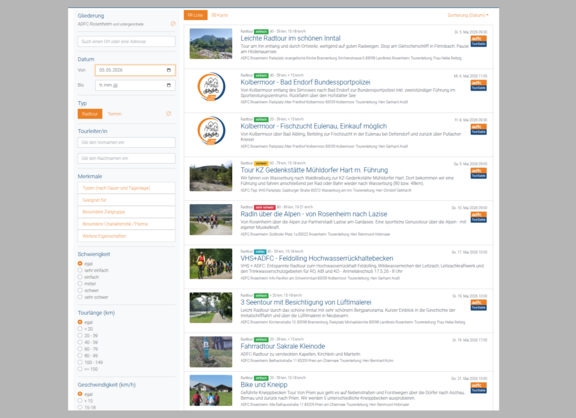Click reset icon beside Typ Termin
Image resolution: width=576 pixels, height=418 pixels.
click(x=169, y=113)
